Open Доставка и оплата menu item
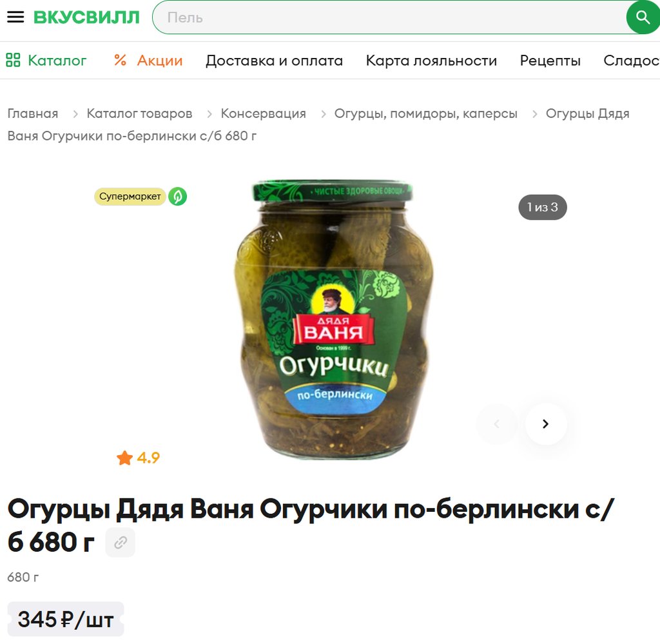The width and height of the screenshot is (660, 644). coord(274,61)
